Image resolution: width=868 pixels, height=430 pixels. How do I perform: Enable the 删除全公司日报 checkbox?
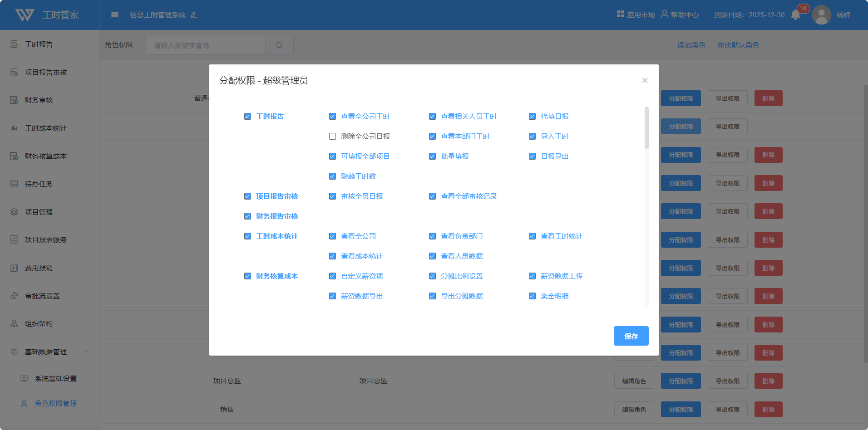(x=333, y=137)
